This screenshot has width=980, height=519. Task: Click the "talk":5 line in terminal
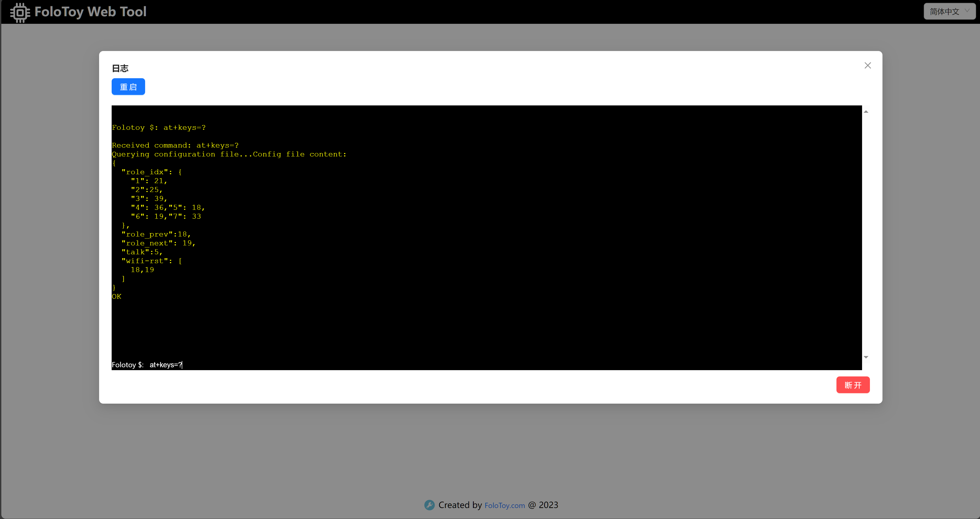coord(141,252)
